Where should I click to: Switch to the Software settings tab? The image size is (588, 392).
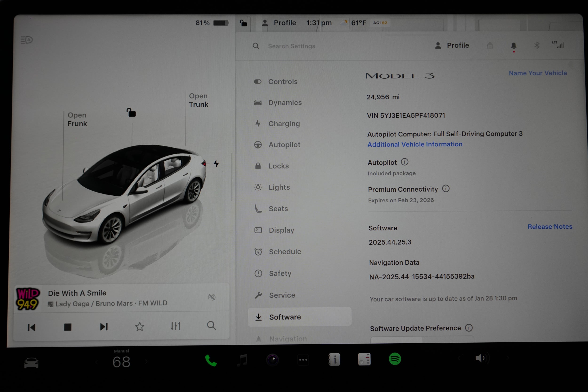pyautogui.click(x=285, y=317)
